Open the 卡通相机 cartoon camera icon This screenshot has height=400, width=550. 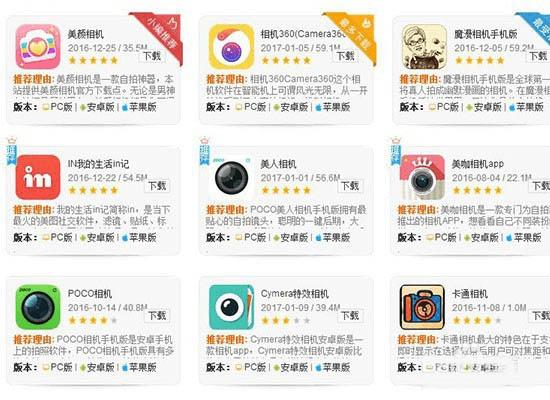(422, 307)
